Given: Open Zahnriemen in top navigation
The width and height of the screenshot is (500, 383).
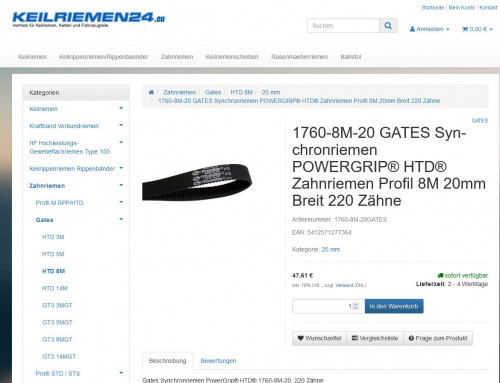Looking at the screenshot, I should pos(177,57).
